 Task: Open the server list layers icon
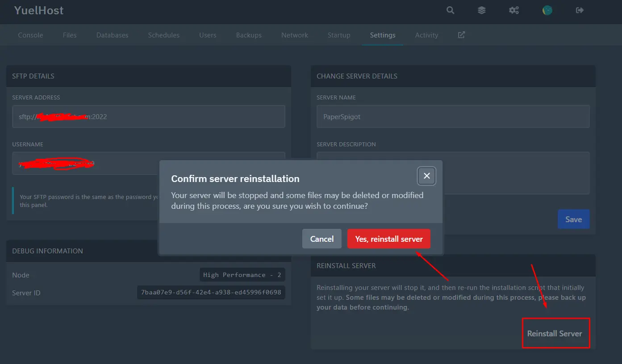click(x=481, y=10)
